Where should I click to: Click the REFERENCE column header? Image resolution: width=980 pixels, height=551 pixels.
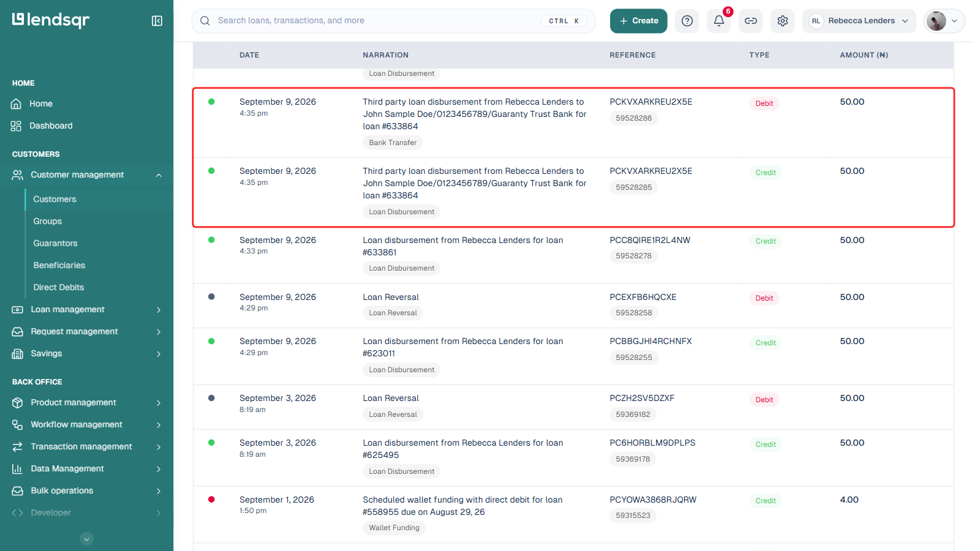click(633, 55)
